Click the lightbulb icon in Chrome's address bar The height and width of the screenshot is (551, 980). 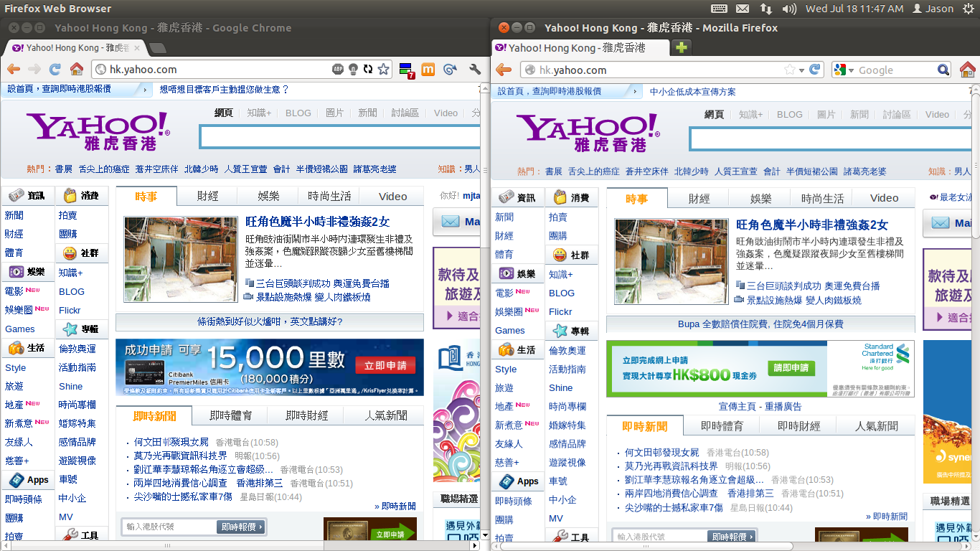[x=353, y=70]
